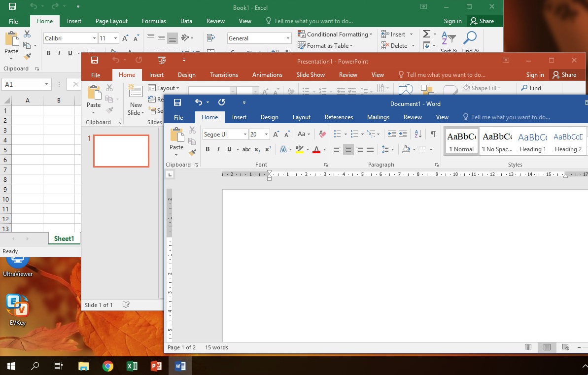Click the New Slide icon in PowerPoint
Image resolution: width=588 pixels, height=375 pixels.
(x=136, y=91)
